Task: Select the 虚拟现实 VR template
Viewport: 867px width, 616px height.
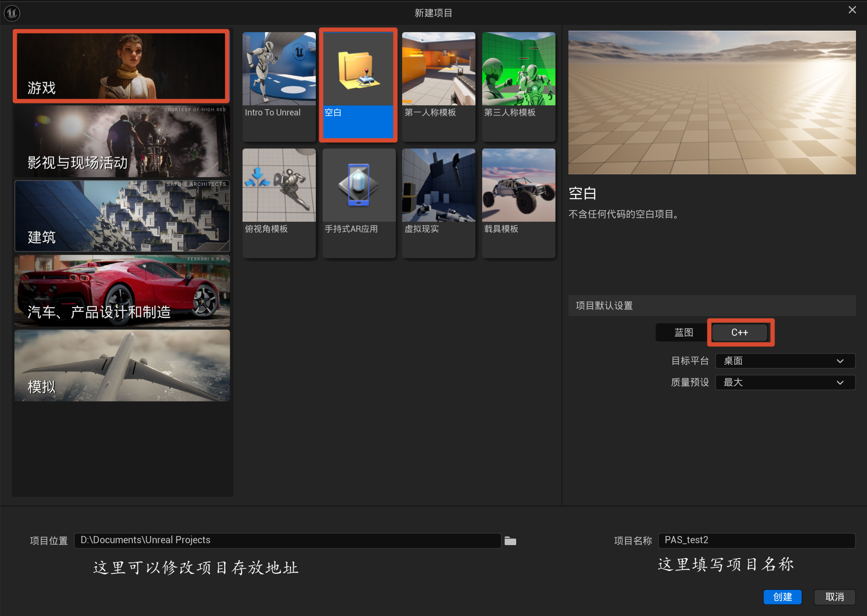Action: tap(439, 203)
